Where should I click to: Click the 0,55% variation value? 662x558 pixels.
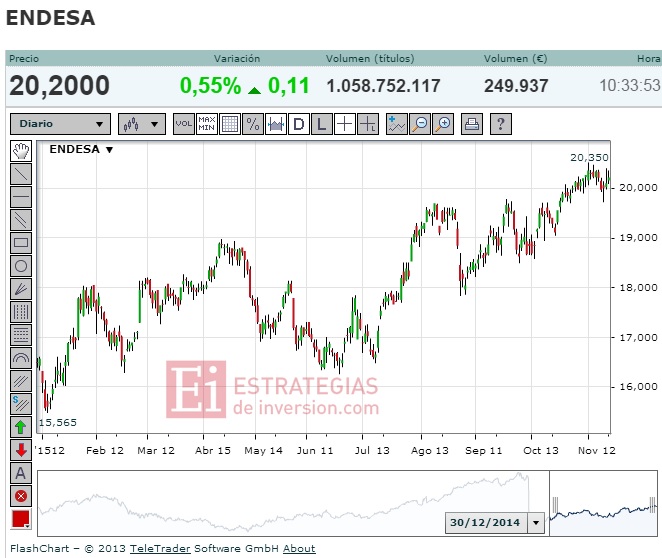[210, 86]
